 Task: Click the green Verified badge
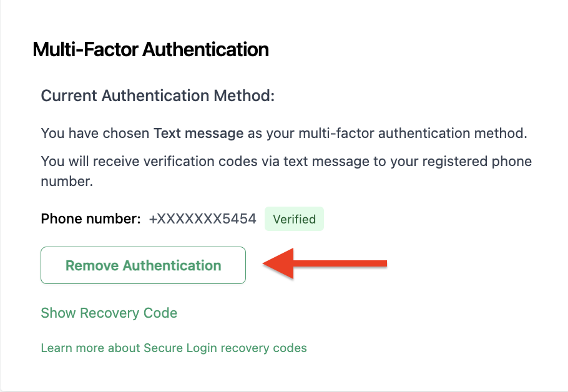click(294, 219)
